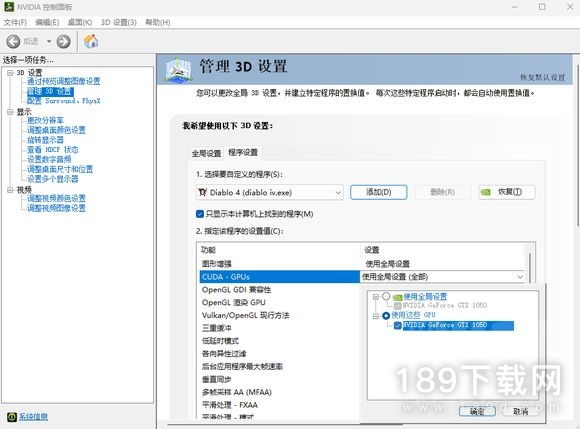
Task: Select the OpenGL 渲染 GPU row
Action: click(x=280, y=303)
